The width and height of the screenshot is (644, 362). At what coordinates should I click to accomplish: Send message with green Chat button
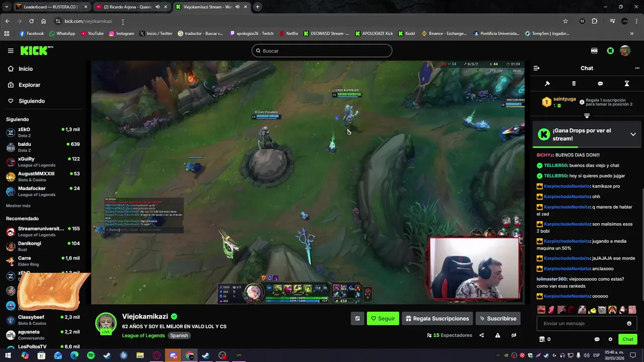click(x=627, y=339)
